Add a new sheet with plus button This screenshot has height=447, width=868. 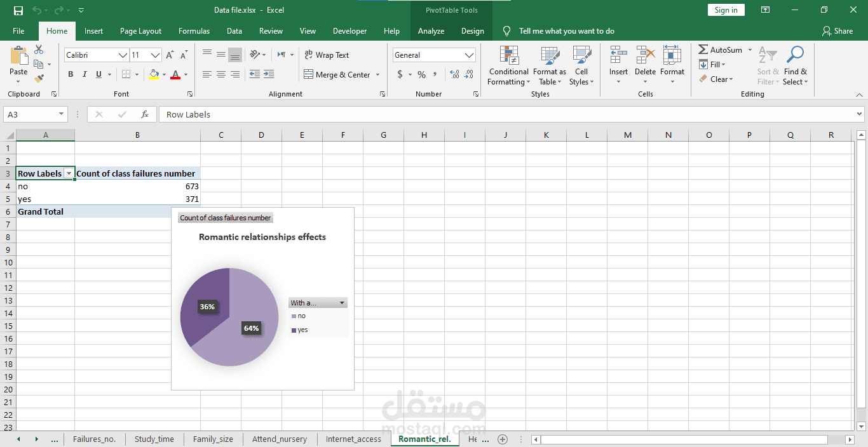point(503,439)
